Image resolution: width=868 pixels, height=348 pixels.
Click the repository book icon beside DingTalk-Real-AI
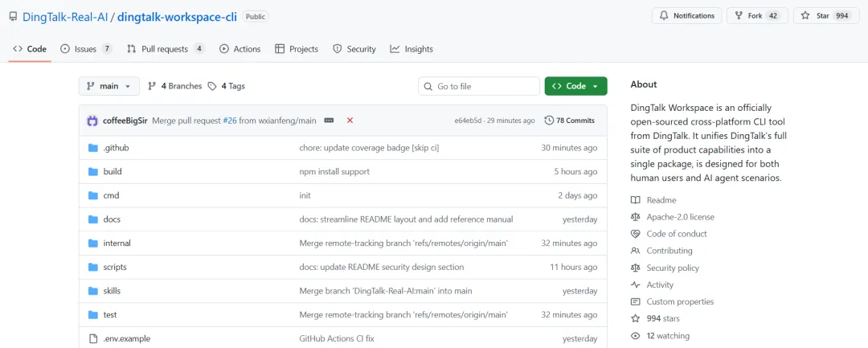14,17
